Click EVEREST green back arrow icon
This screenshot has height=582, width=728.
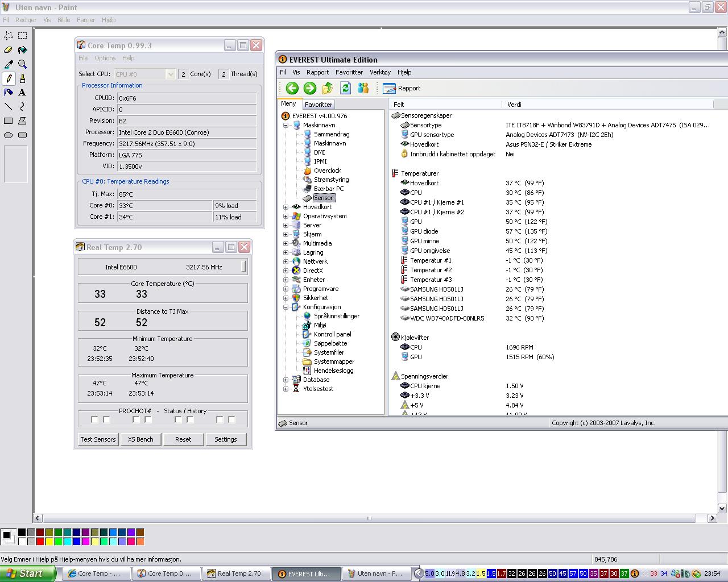(292, 88)
